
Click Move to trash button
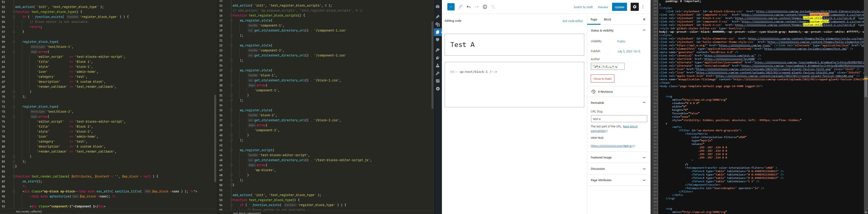(603, 79)
